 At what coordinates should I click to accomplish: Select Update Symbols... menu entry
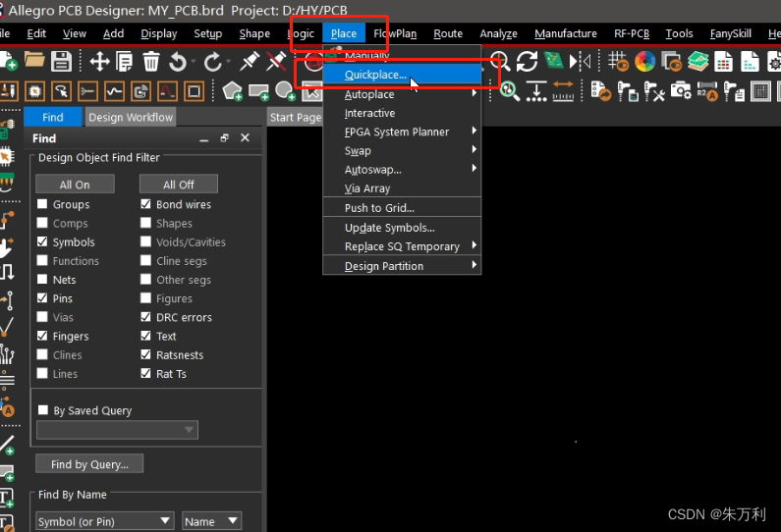point(402,228)
